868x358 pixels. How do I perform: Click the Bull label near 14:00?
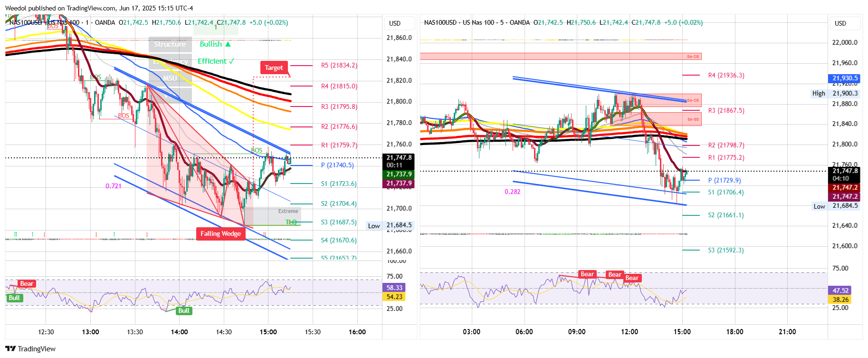pyautogui.click(x=184, y=311)
